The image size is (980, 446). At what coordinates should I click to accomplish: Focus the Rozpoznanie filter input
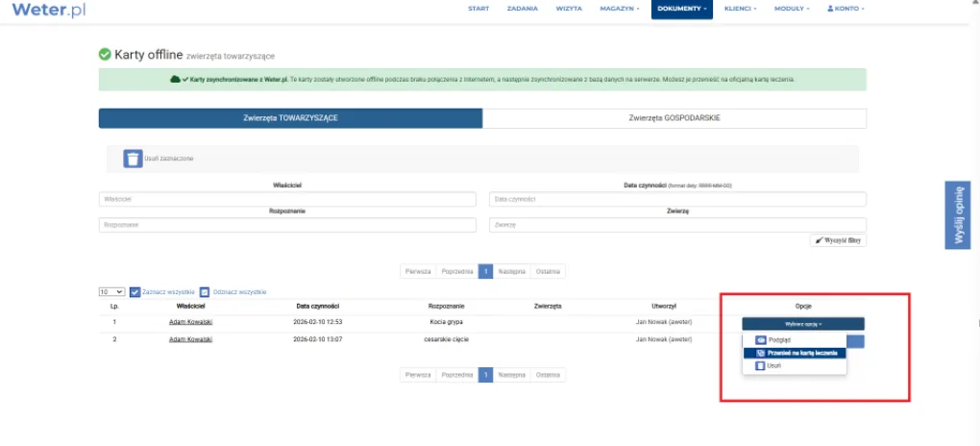[287, 225]
